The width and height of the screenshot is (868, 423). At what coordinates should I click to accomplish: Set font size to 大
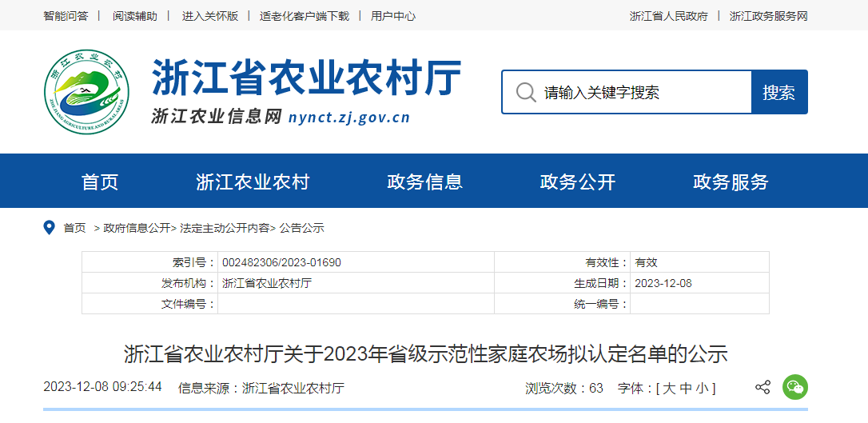(667, 389)
